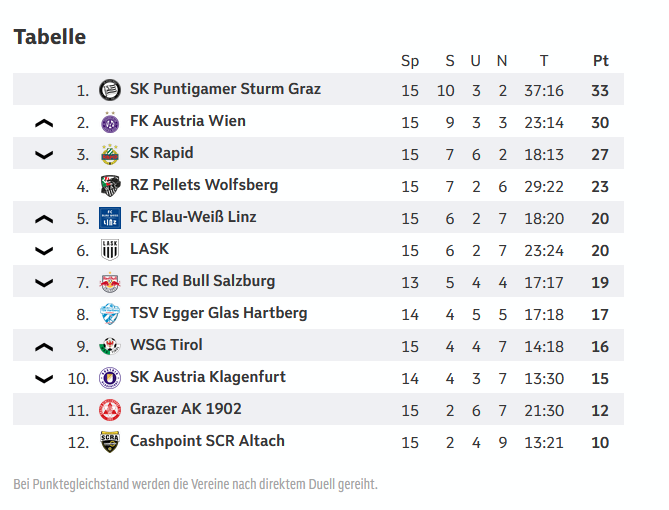669x510 pixels.
Task: Open the Cashpoint SCR Altach team link
Action: pyautogui.click(x=207, y=441)
